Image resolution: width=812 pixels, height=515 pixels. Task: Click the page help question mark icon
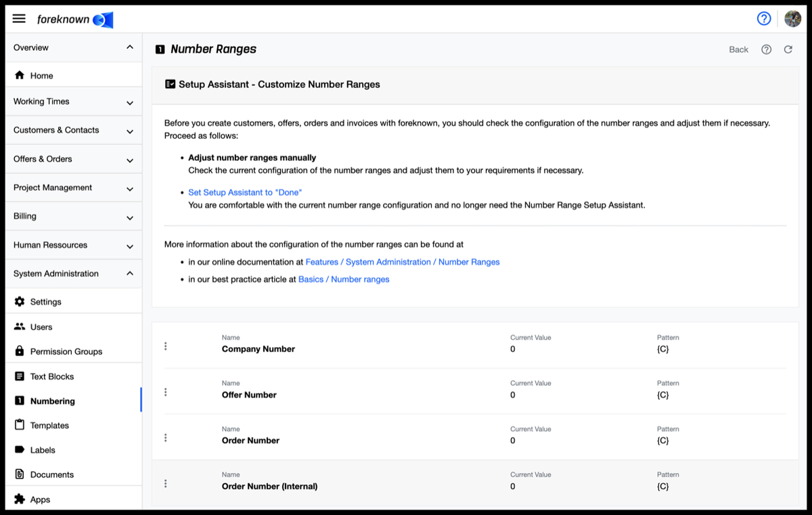point(767,49)
